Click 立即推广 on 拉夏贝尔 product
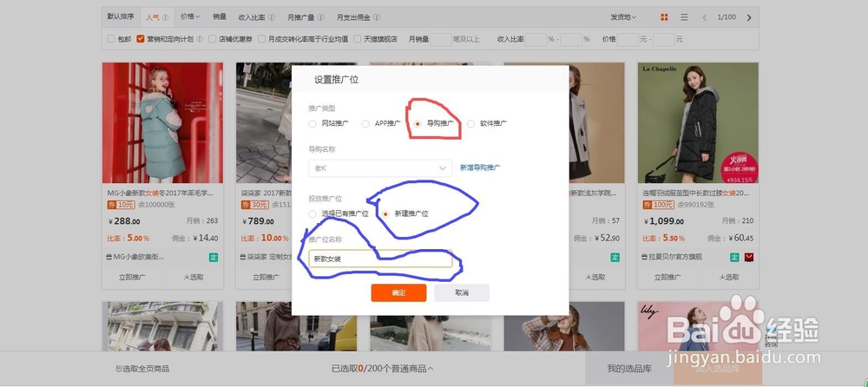Viewport: 868px width, 387px height. pyautogui.click(x=667, y=277)
